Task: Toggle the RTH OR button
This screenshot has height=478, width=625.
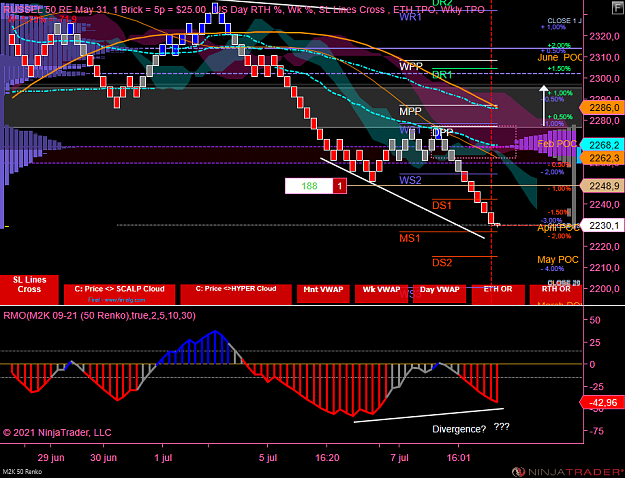Action: tap(556, 294)
